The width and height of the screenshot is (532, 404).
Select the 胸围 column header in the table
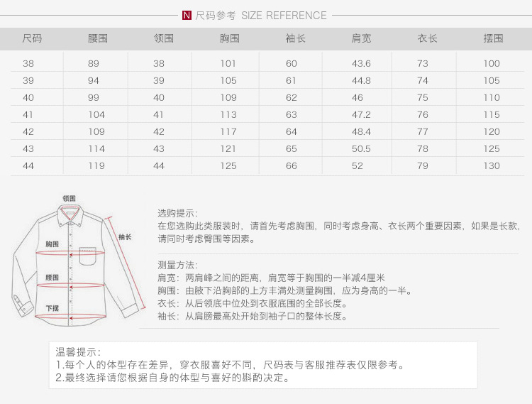pos(229,38)
